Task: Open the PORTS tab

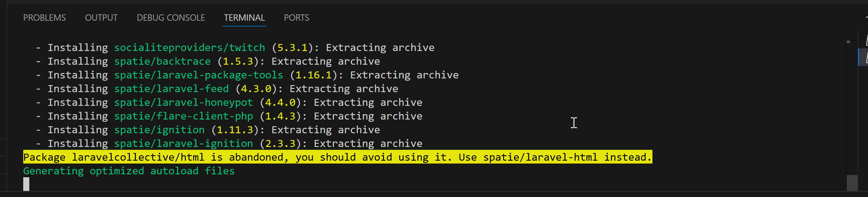Action: pyautogui.click(x=296, y=18)
